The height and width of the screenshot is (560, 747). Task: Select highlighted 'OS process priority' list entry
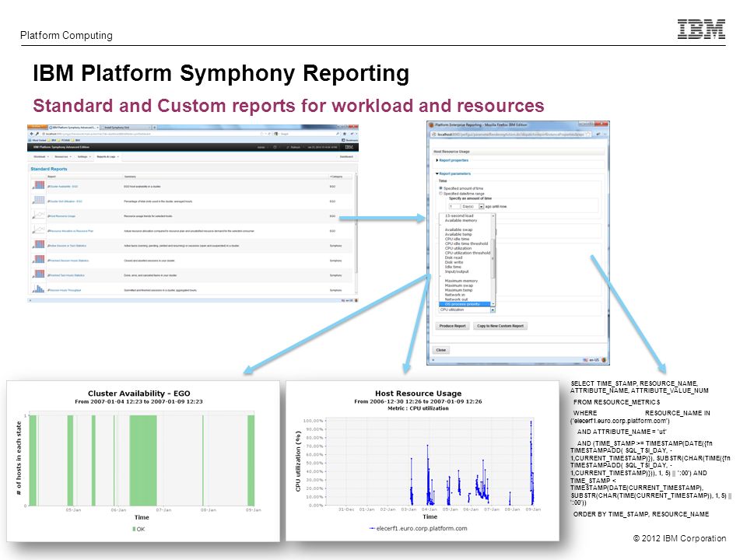(x=465, y=304)
